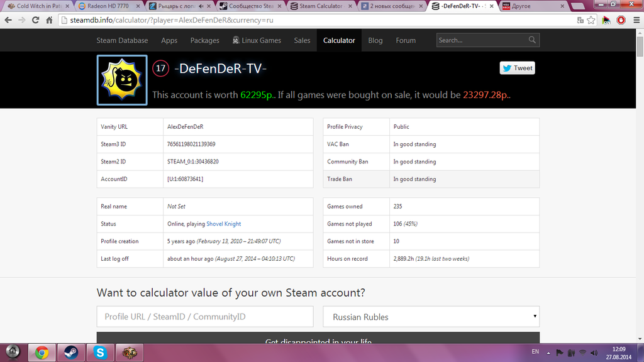Open Path of Exile taskbar icon
Viewport: 644px width, 362px height.
pos(130,353)
